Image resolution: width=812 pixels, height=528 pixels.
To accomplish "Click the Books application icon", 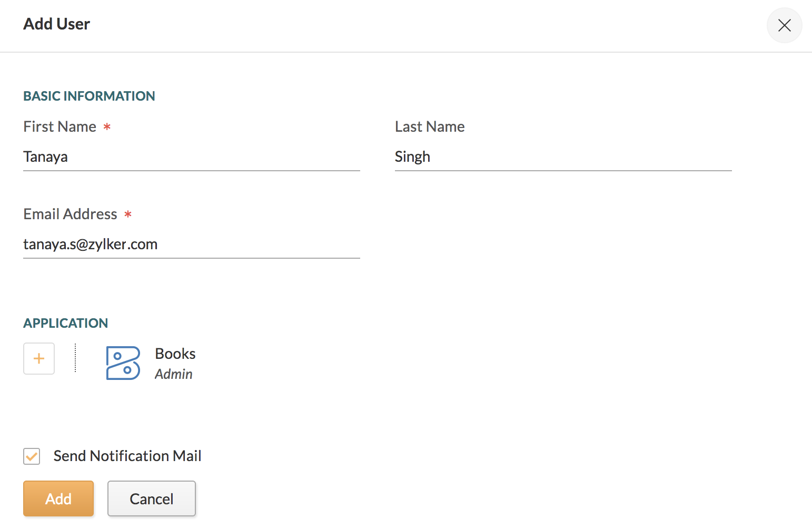I will (123, 363).
